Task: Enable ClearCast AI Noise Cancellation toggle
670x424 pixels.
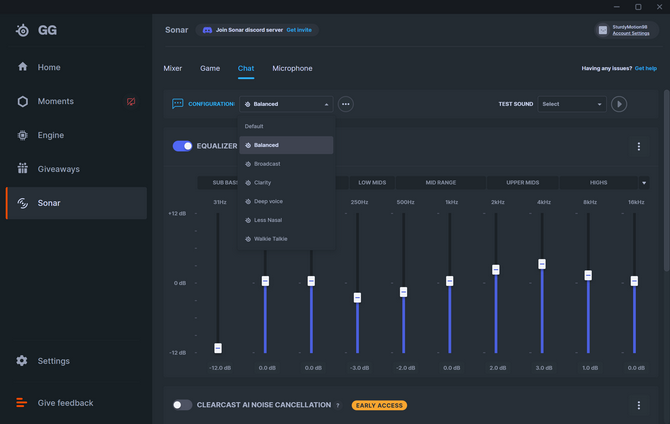Action: click(x=182, y=405)
